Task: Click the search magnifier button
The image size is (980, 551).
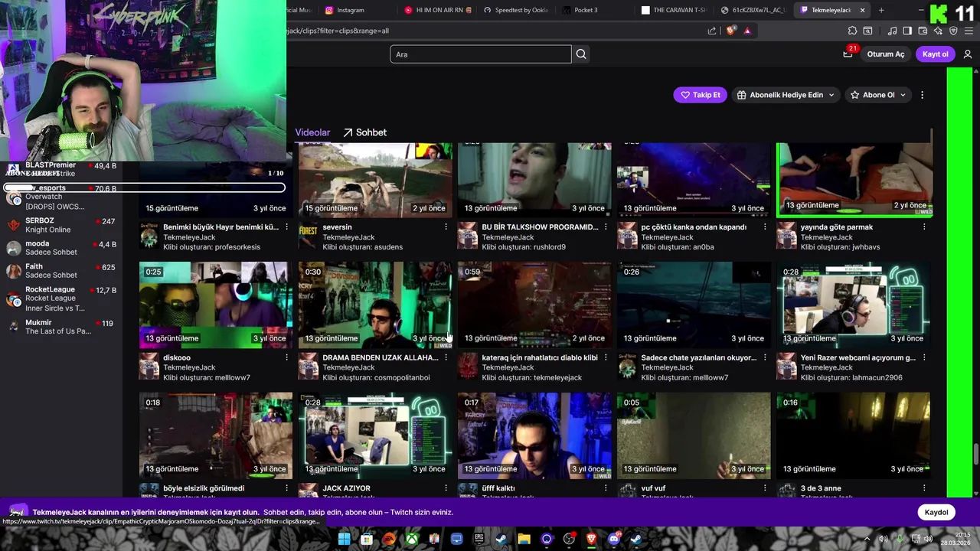Action: point(581,54)
